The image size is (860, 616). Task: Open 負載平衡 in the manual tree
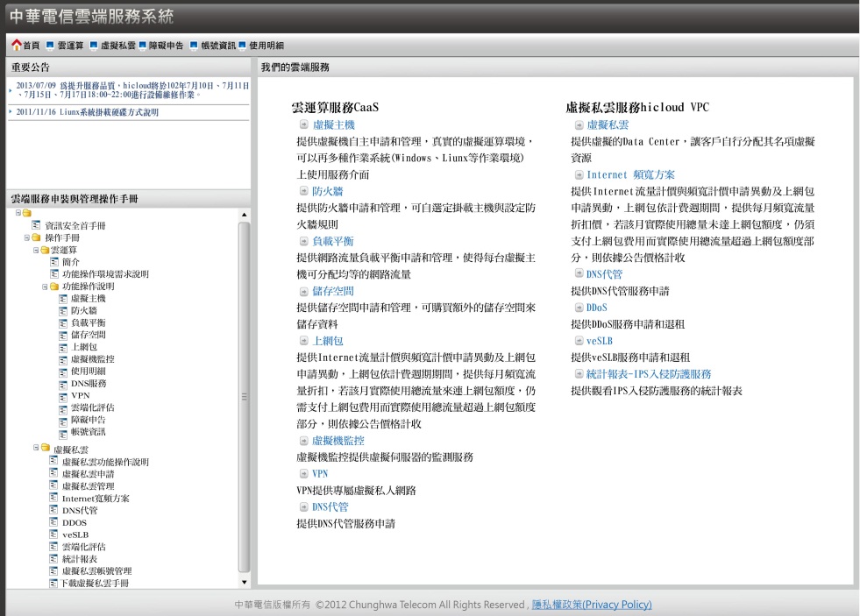point(89,322)
